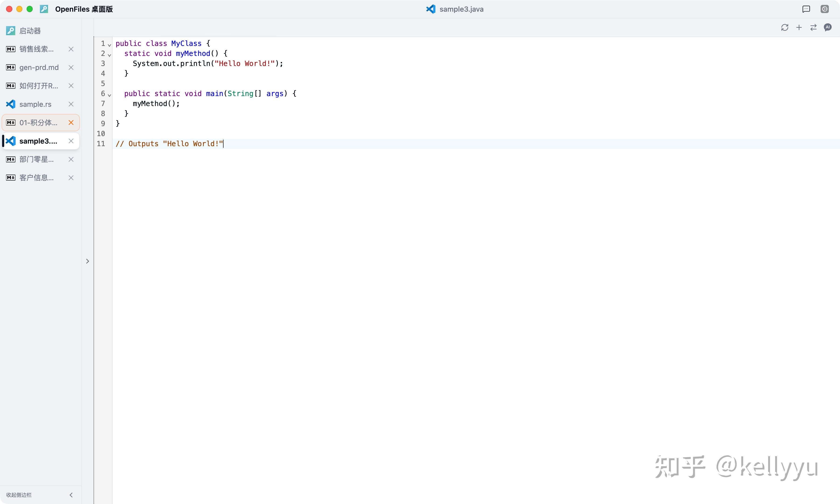This screenshot has width=840, height=504.
Task: Click the myMethod() call on line 7
Action: [156, 104]
